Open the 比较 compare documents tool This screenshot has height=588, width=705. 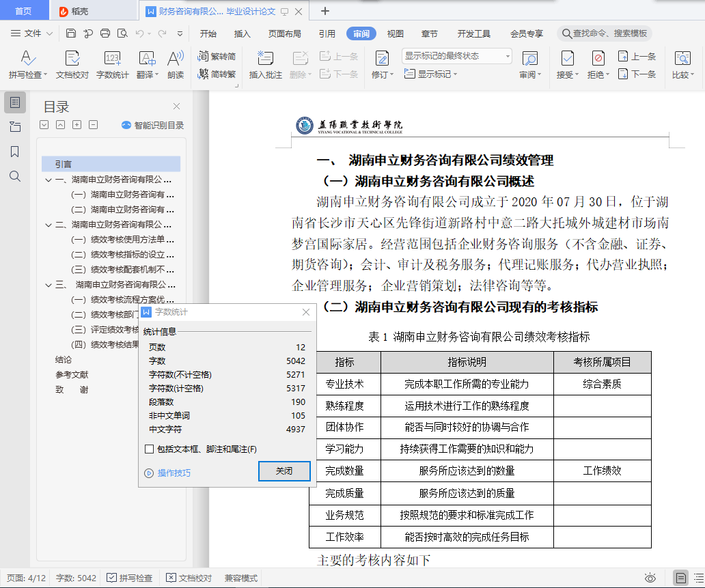click(683, 64)
